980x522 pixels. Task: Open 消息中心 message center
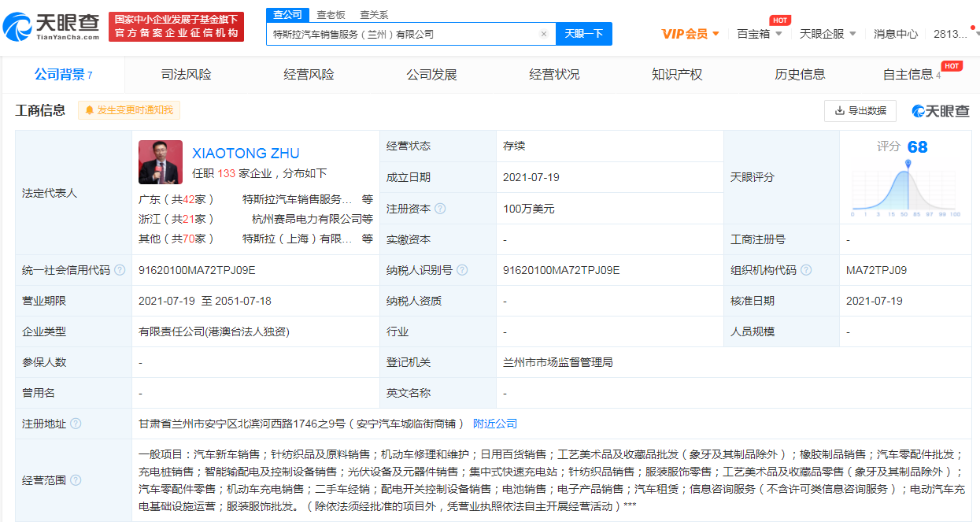pos(895,34)
